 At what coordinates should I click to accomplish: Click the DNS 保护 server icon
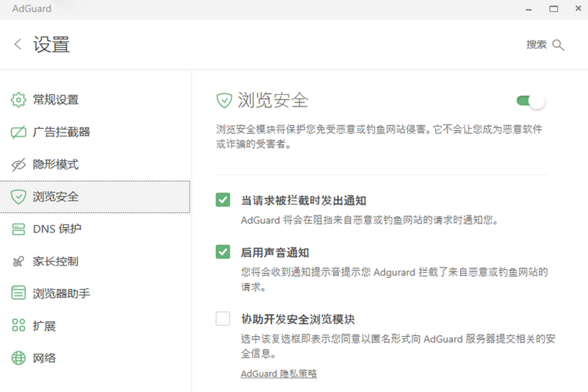pyautogui.click(x=18, y=229)
